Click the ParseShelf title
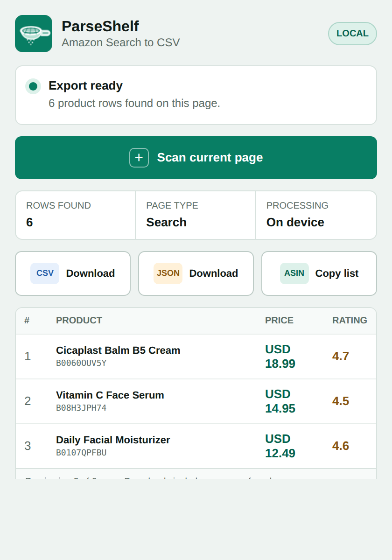 pyautogui.click(x=100, y=26)
